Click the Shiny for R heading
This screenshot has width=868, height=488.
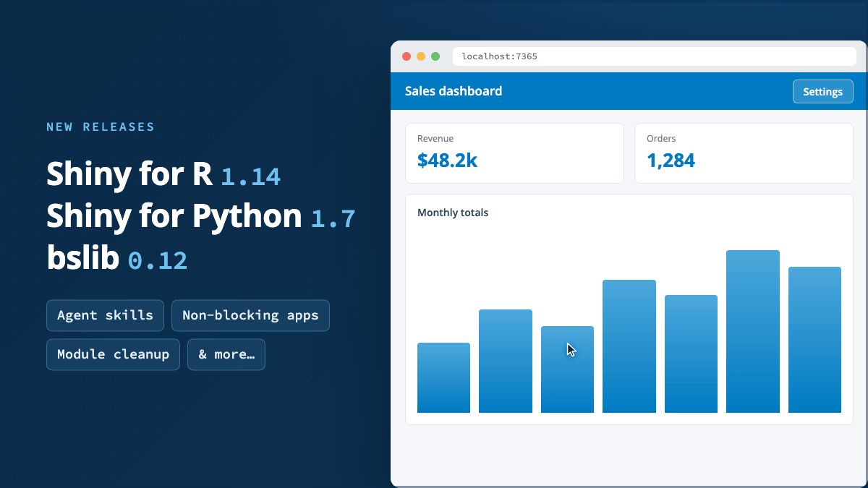(x=129, y=174)
